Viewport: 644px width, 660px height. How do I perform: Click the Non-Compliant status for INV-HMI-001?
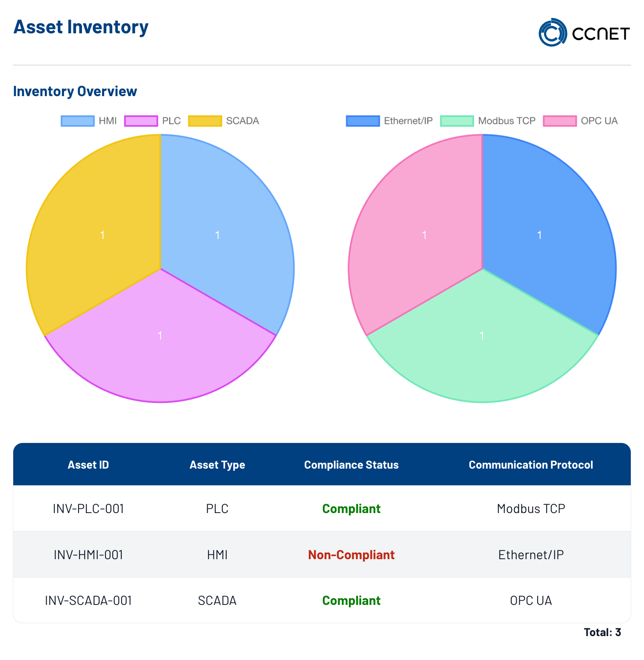(x=351, y=554)
